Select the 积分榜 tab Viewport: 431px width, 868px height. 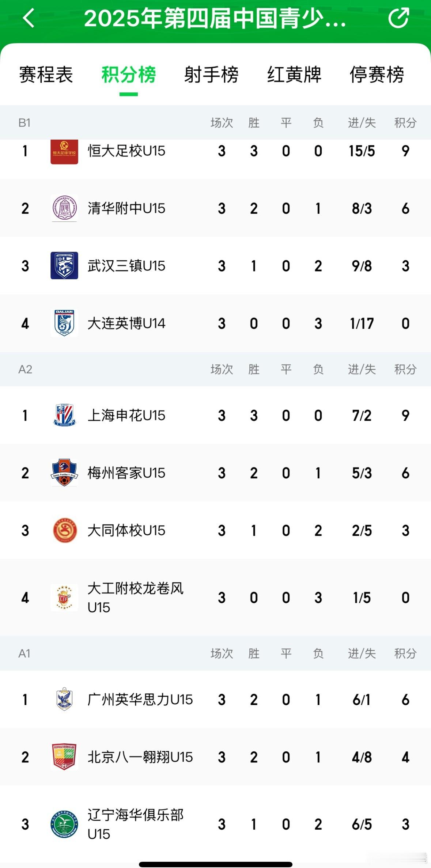click(129, 75)
